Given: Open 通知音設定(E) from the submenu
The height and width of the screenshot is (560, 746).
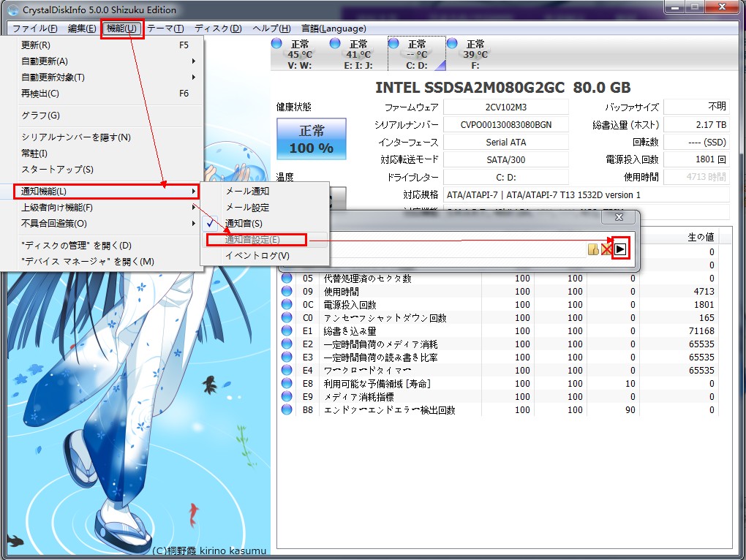Looking at the screenshot, I should [265, 240].
